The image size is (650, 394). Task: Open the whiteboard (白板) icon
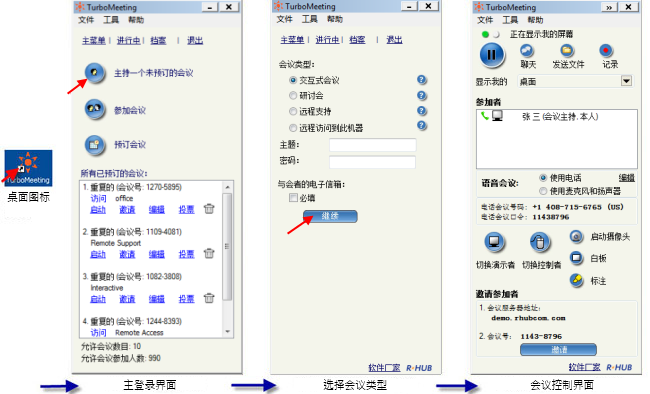[x=576, y=258]
